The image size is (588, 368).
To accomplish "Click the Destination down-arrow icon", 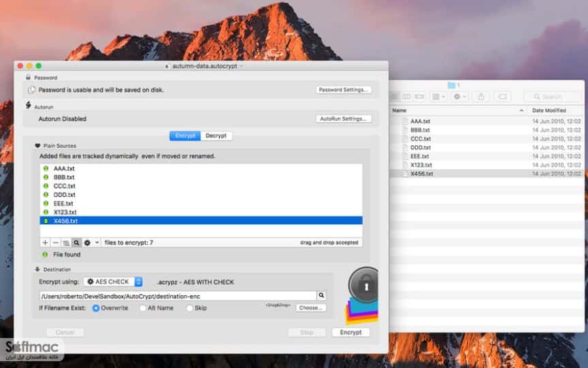I will click(37, 269).
